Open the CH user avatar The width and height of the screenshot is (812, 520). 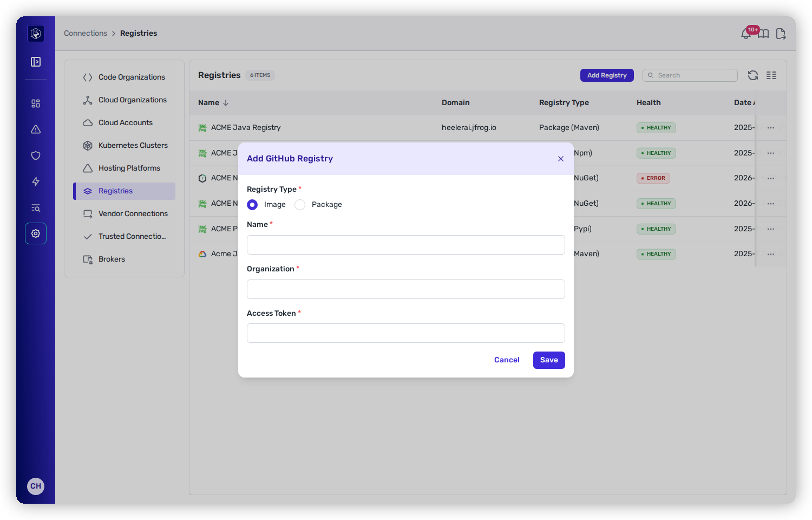(36, 486)
